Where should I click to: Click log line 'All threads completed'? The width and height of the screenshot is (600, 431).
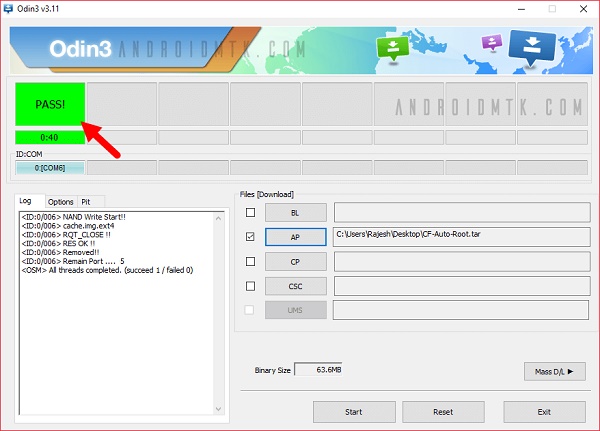point(107,270)
